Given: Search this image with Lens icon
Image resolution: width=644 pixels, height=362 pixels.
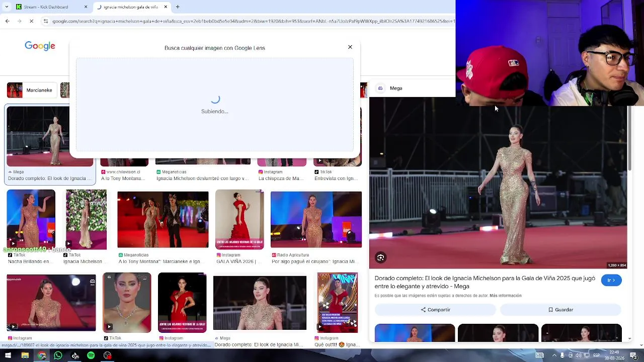Looking at the screenshot, I should 381,258.
